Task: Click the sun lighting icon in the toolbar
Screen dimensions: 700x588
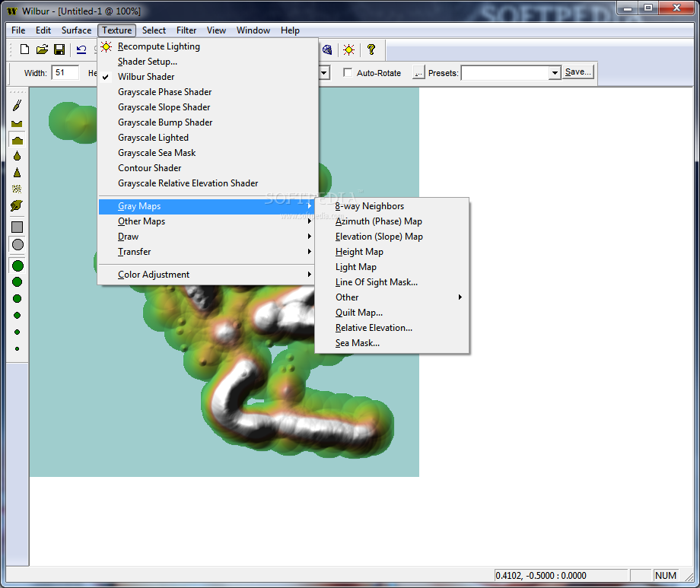Action: pyautogui.click(x=348, y=49)
